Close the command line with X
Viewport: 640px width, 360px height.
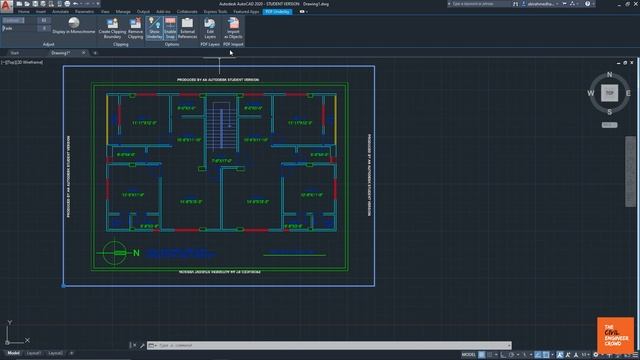135,345
